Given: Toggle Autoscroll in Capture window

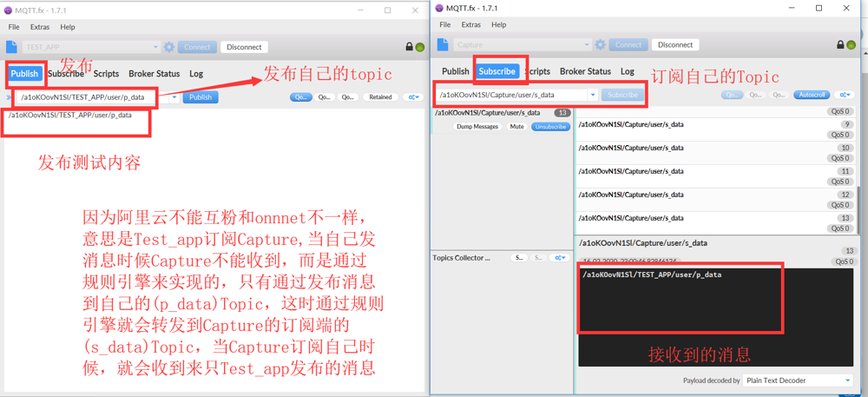Looking at the screenshot, I should coord(812,95).
